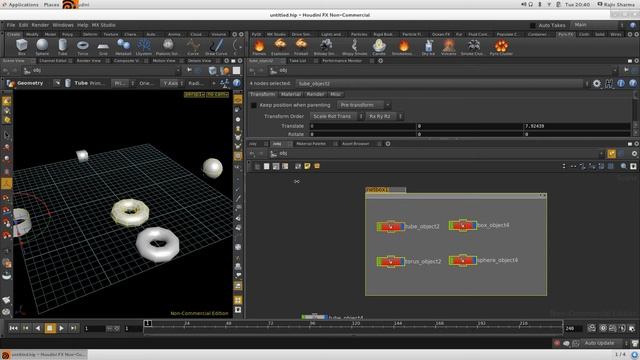
Task: Click the Play forward button
Action: click(61, 328)
